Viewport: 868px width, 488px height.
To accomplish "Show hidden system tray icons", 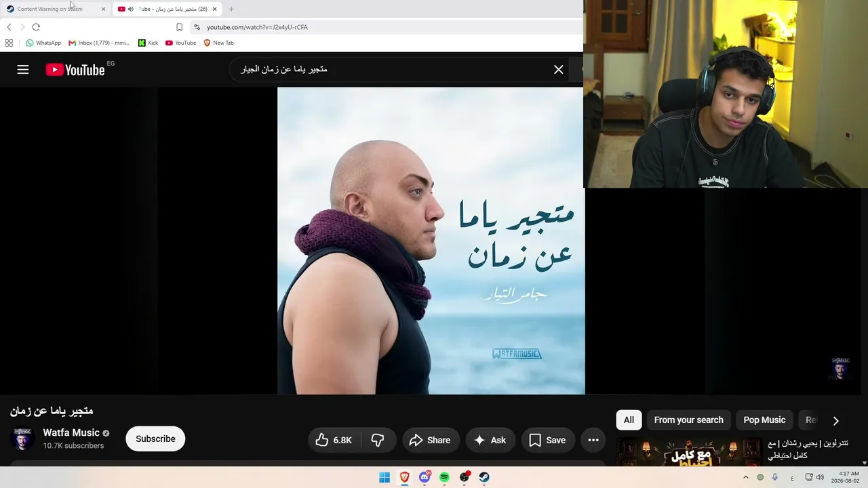I will click(746, 477).
